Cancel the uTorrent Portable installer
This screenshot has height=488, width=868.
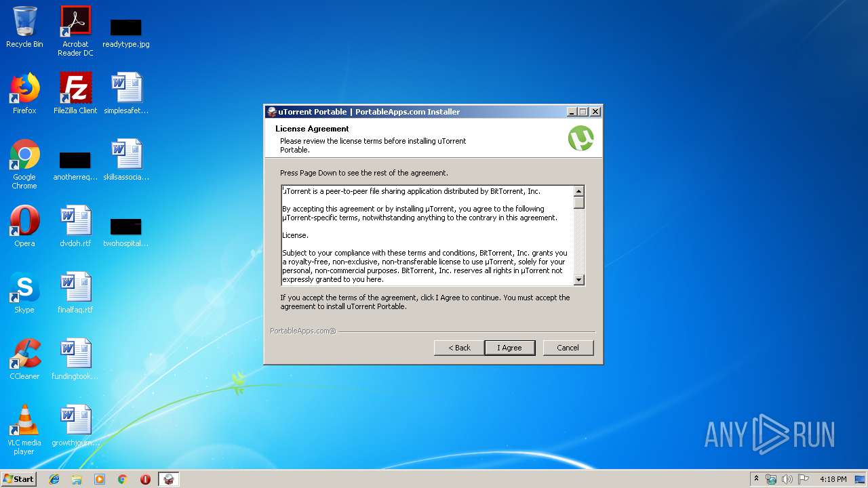click(568, 348)
